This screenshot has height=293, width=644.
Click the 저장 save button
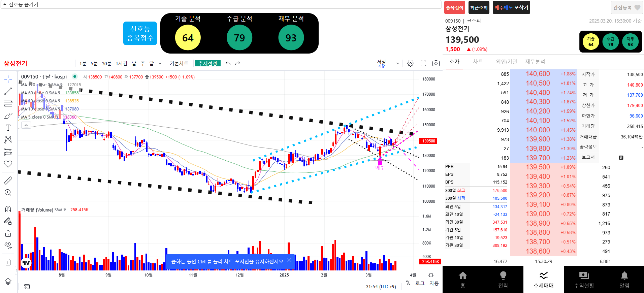click(382, 63)
